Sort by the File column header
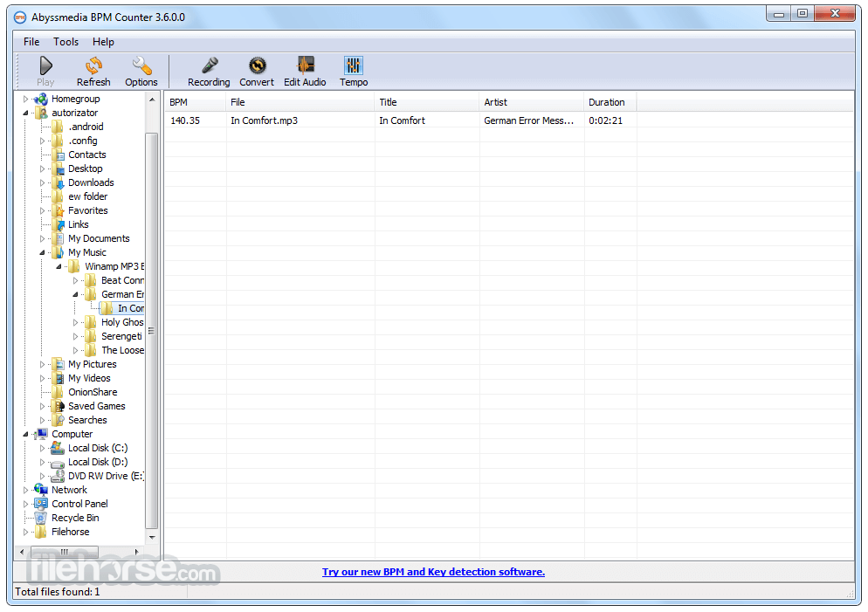The image size is (868, 612). 300,102
